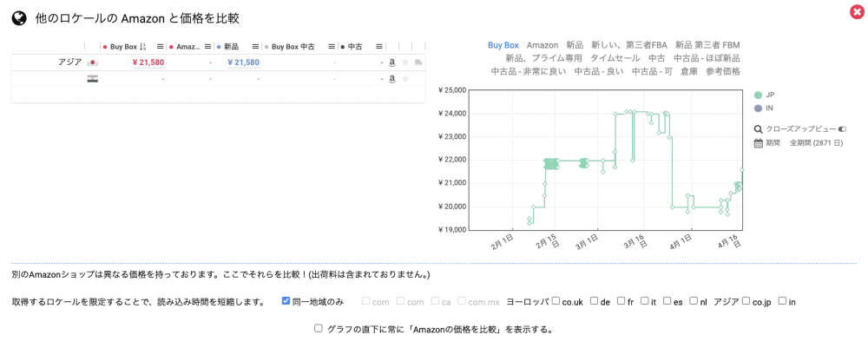Click the 全期間 (2871 日) range link

[816, 143]
